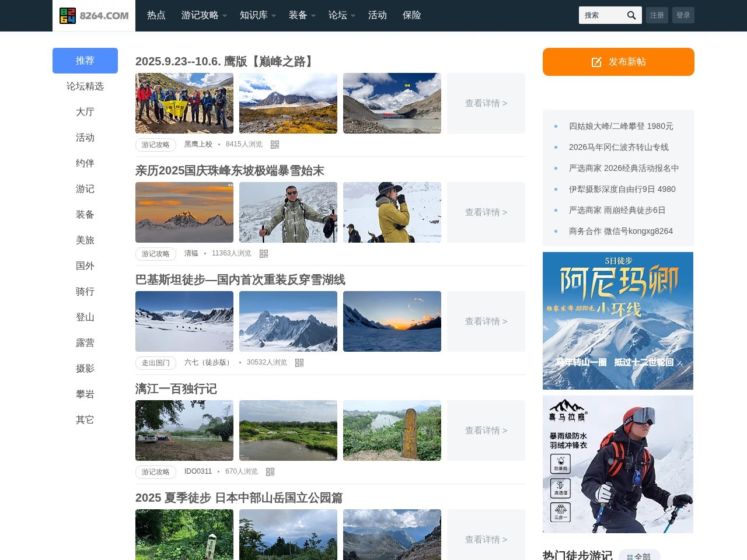Open 商务合作 微信号kongxg8264 link
The image size is (747, 560).
click(x=621, y=231)
